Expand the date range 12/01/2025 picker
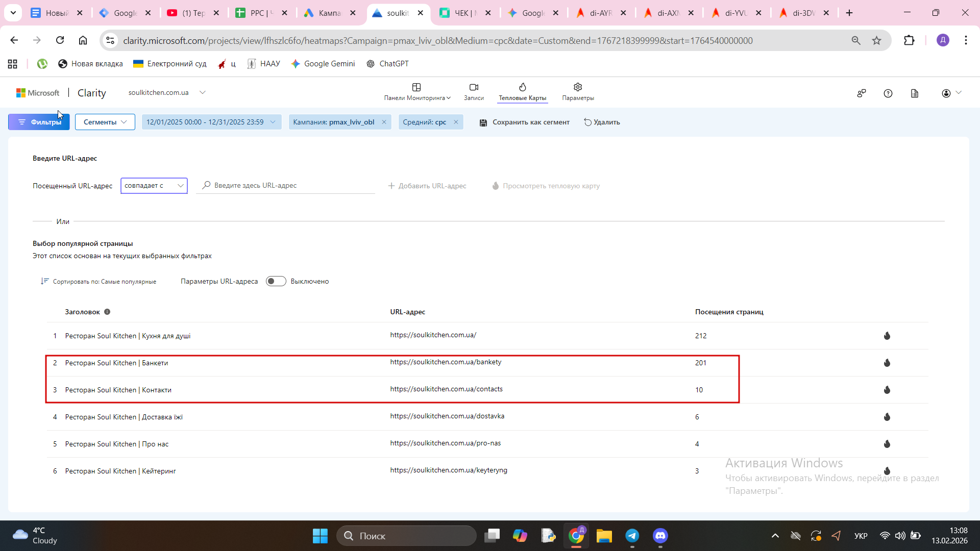The image size is (980, 551). [x=211, y=122]
